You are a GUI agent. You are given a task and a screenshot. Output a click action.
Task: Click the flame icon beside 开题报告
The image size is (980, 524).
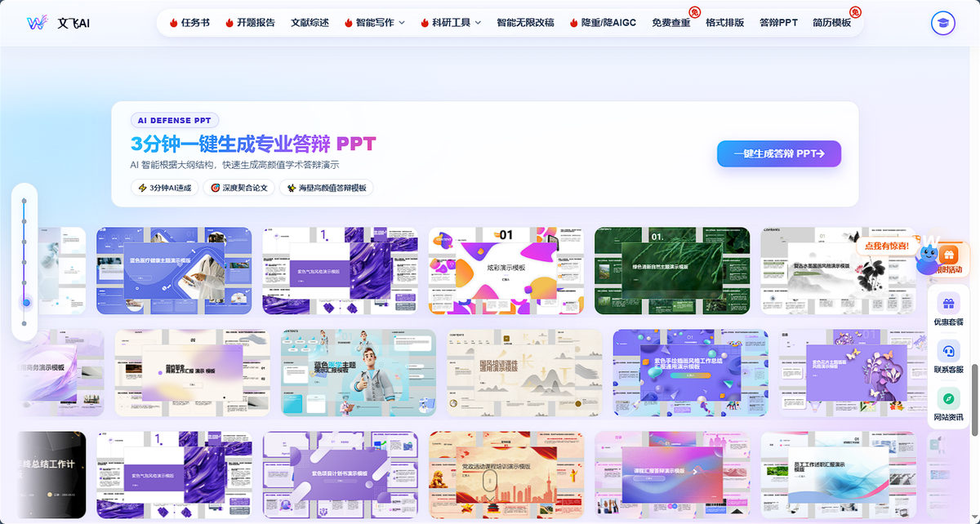pyautogui.click(x=229, y=23)
